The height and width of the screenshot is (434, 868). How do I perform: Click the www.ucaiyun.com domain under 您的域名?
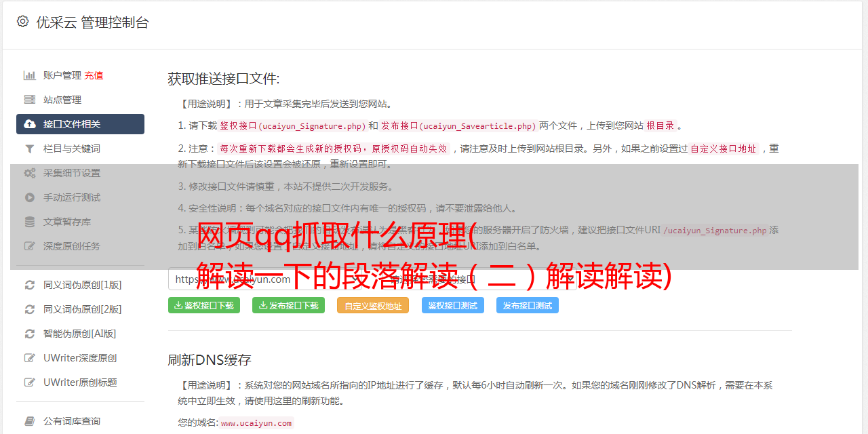tap(256, 422)
